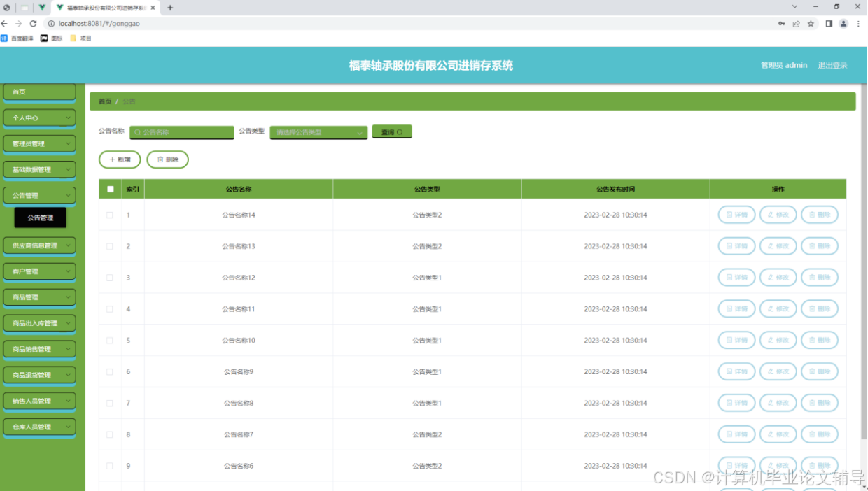Expand the 销售人员管理 sidebar menu

pos(39,401)
